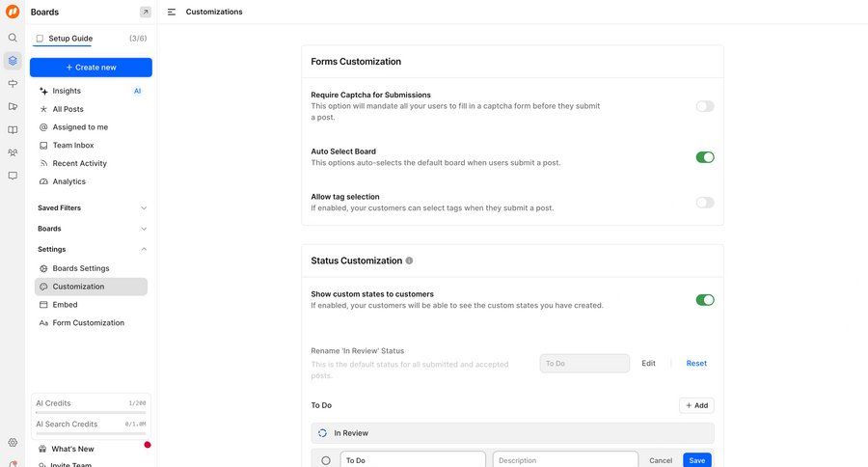This screenshot has height=467, width=868.
Task: Click the Insights sparkle icon
Action: tap(43, 91)
